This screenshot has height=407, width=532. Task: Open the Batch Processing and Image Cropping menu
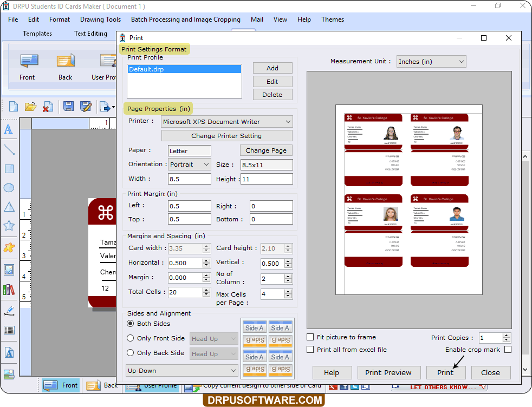(185, 19)
